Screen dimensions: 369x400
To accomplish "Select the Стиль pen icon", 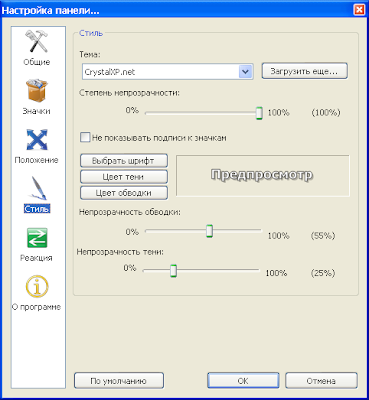I will click(x=38, y=188).
